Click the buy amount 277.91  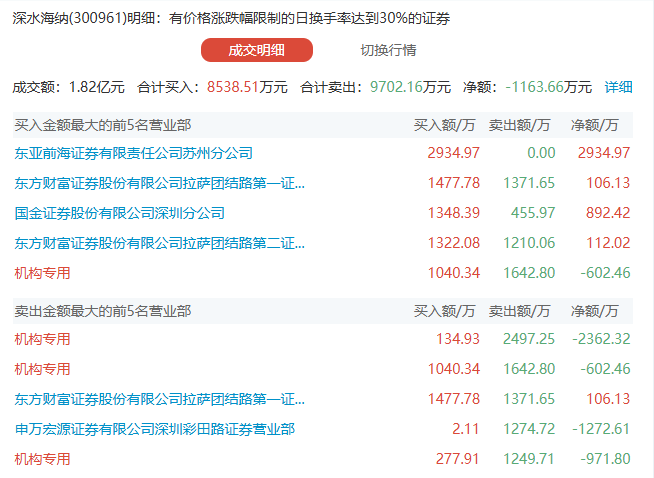pyautogui.click(x=458, y=459)
